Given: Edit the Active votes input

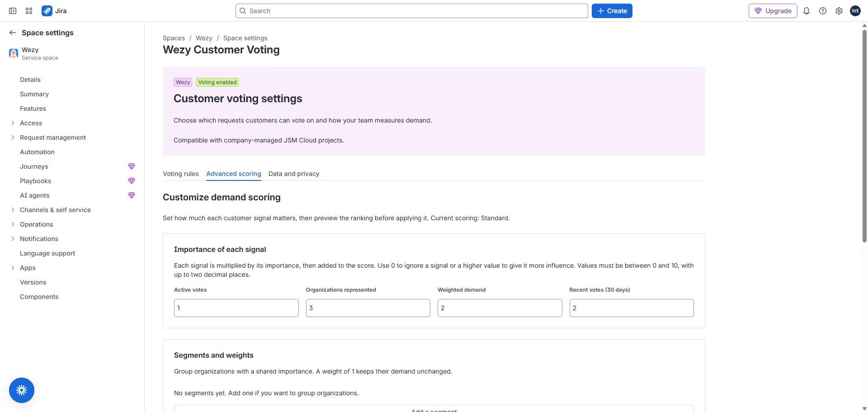Looking at the screenshot, I should point(236,308).
